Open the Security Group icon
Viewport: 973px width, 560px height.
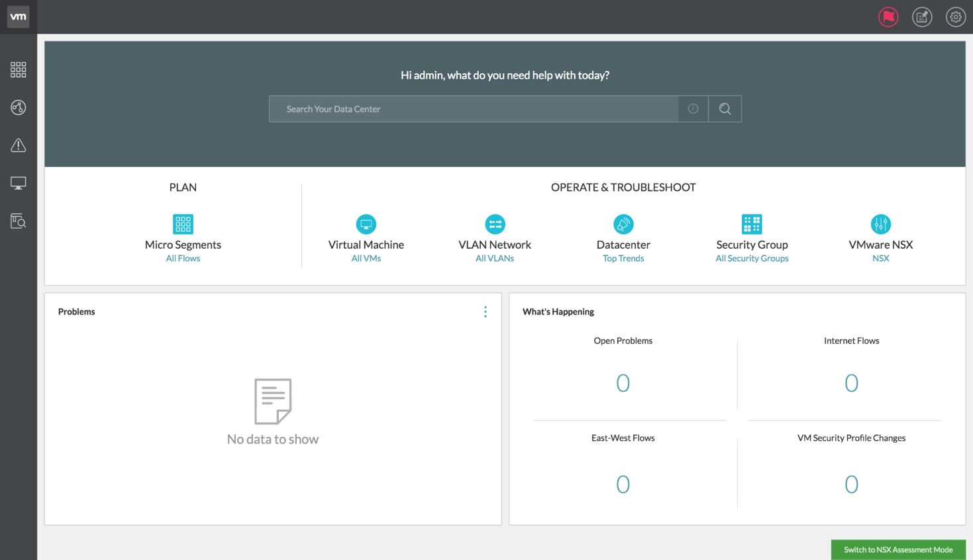[752, 224]
